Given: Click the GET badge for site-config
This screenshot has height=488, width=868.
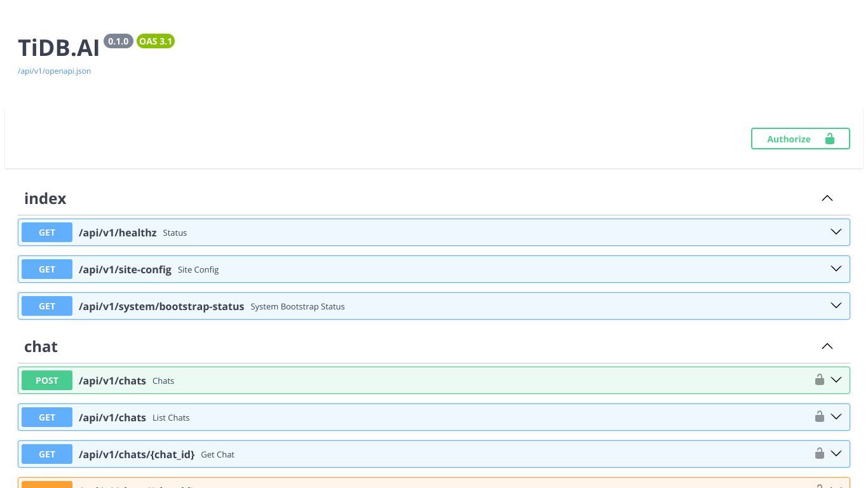Looking at the screenshot, I should point(47,269).
